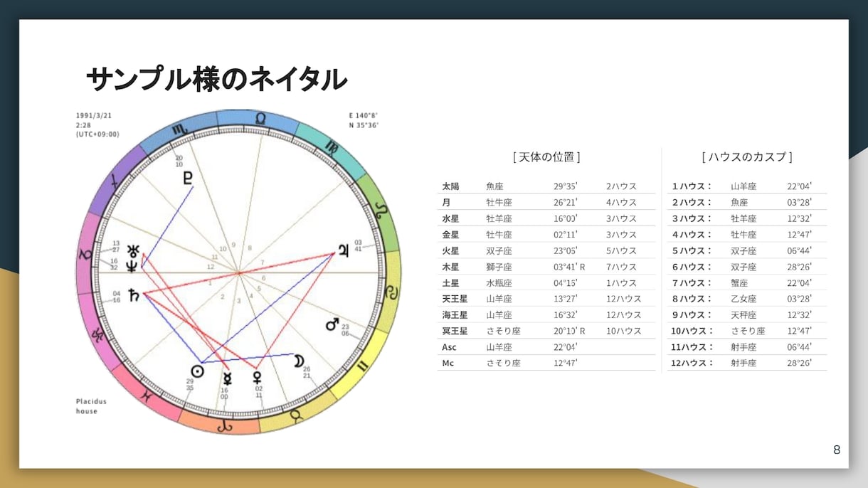Click the Mars symbol in the chart
Screen dimensions: 868x488
pos(332,324)
